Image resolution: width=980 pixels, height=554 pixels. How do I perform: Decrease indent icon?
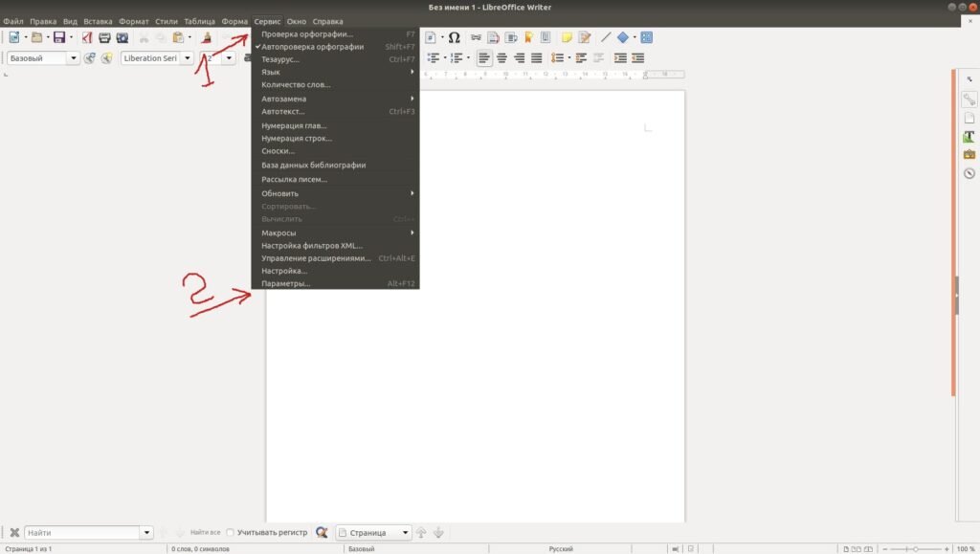click(637, 58)
